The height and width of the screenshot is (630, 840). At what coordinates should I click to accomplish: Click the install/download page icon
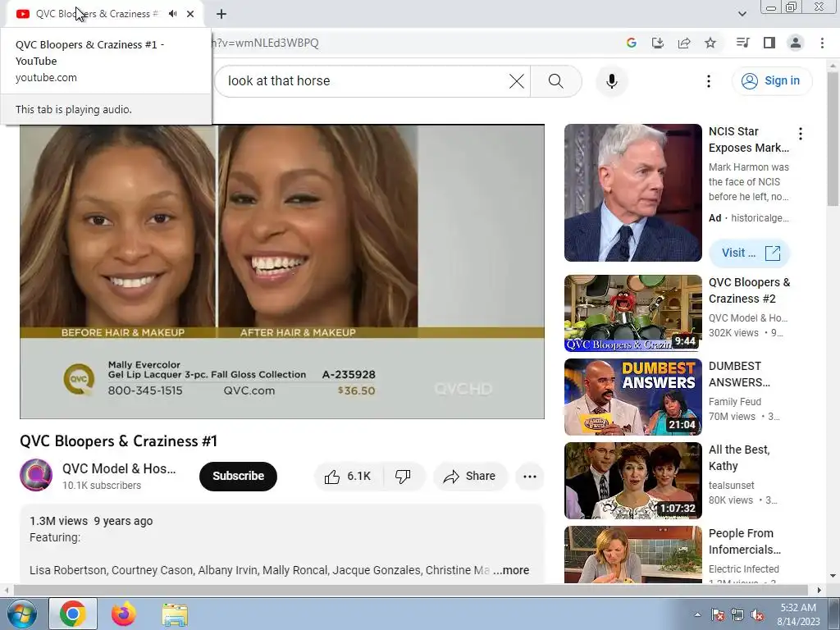[x=658, y=43]
